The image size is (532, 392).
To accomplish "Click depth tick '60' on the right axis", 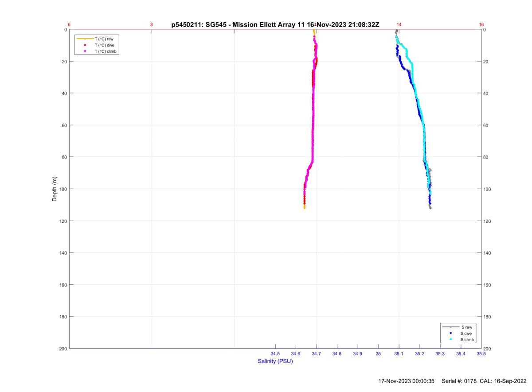I will pos(486,125).
